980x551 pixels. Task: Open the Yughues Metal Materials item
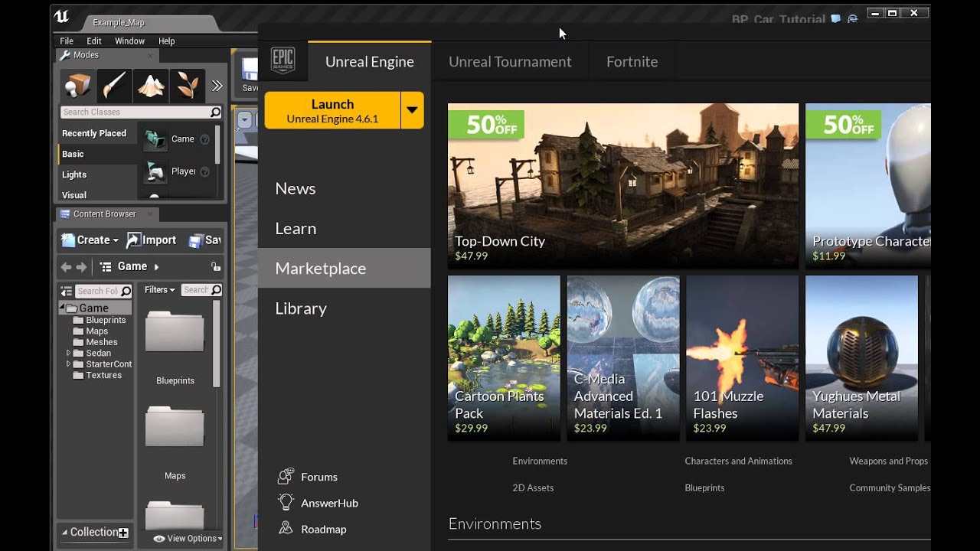[861, 358]
